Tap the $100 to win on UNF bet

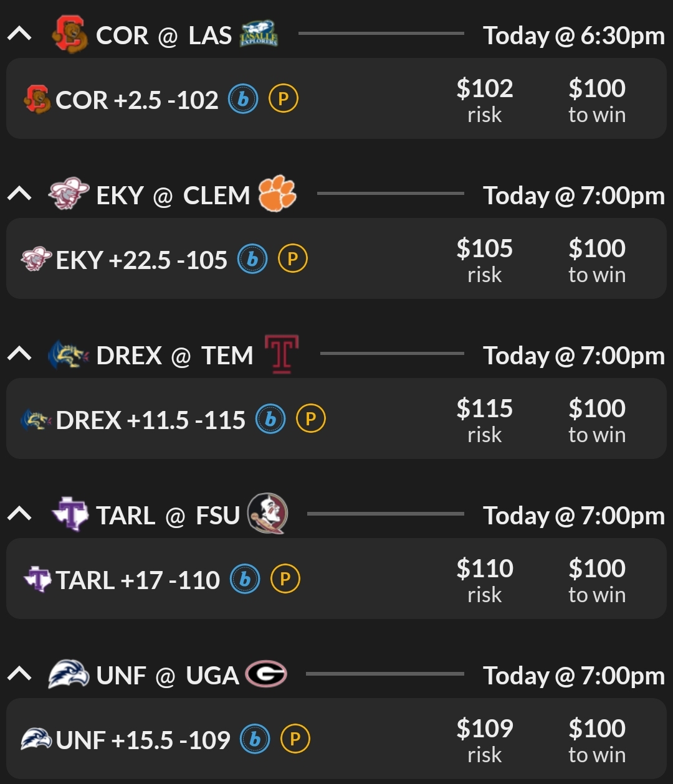[596, 739]
